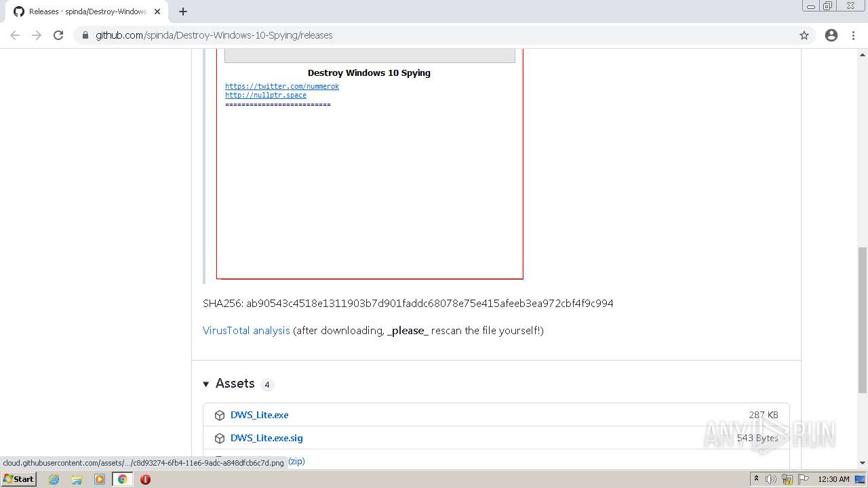The width and height of the screenshot is (868, 488).
Task: Open the nullptr.space link
Action: 266,96
